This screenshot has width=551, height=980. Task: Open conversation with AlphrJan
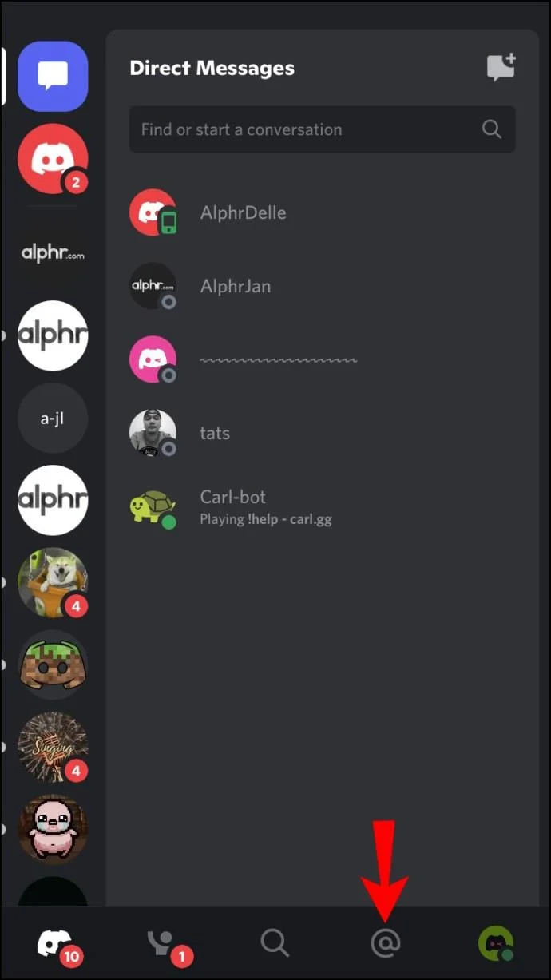[x=322, y=286]
